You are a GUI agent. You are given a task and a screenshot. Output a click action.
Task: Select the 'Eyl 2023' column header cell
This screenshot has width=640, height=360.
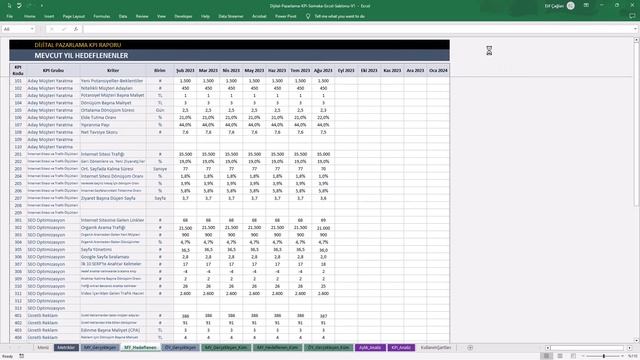pyautogui.click(x=346, y=70)
